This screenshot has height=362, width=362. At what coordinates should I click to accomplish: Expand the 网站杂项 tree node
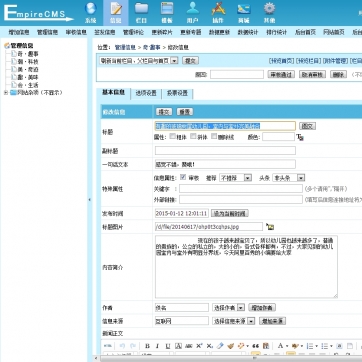(x=6, y=93)
